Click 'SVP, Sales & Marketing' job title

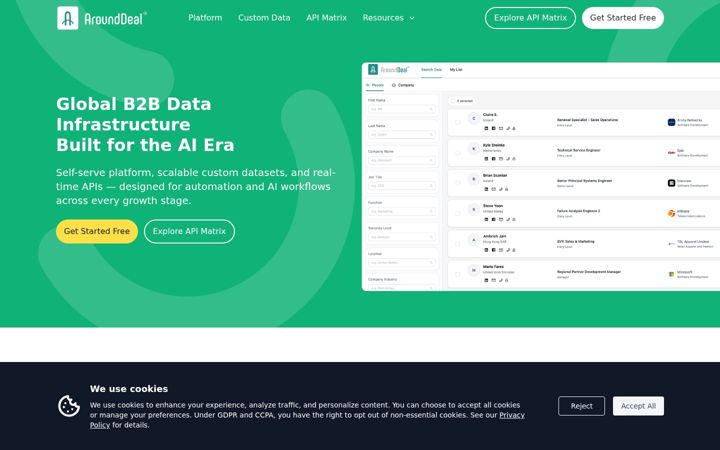click(x=576, y=241)
